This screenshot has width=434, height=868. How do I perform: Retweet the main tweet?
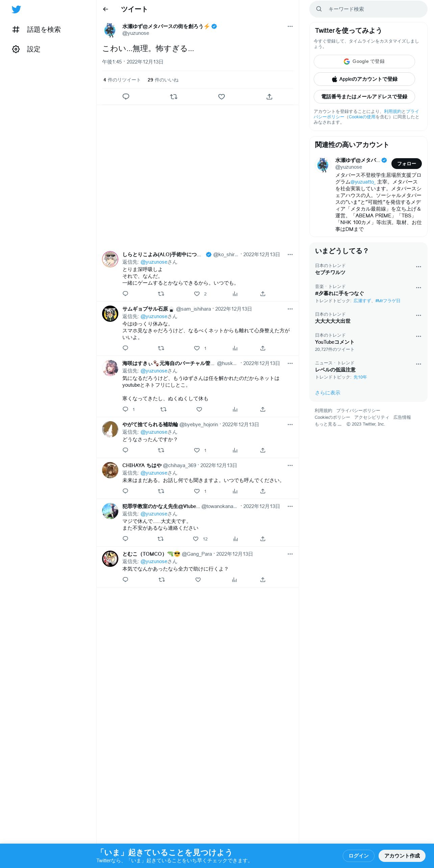[x=174, y=97]
